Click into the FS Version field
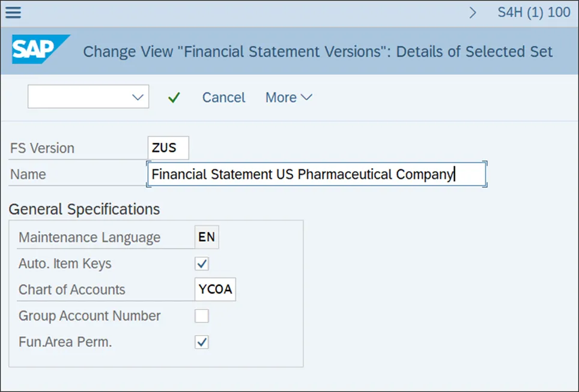The width and height of the screenshot is (579, 392). click(x=168, y=148)
